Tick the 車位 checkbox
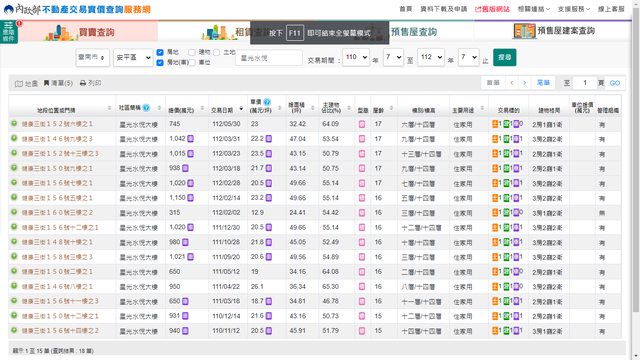Viewport: 640px width, 360px height. click(192, 62)
